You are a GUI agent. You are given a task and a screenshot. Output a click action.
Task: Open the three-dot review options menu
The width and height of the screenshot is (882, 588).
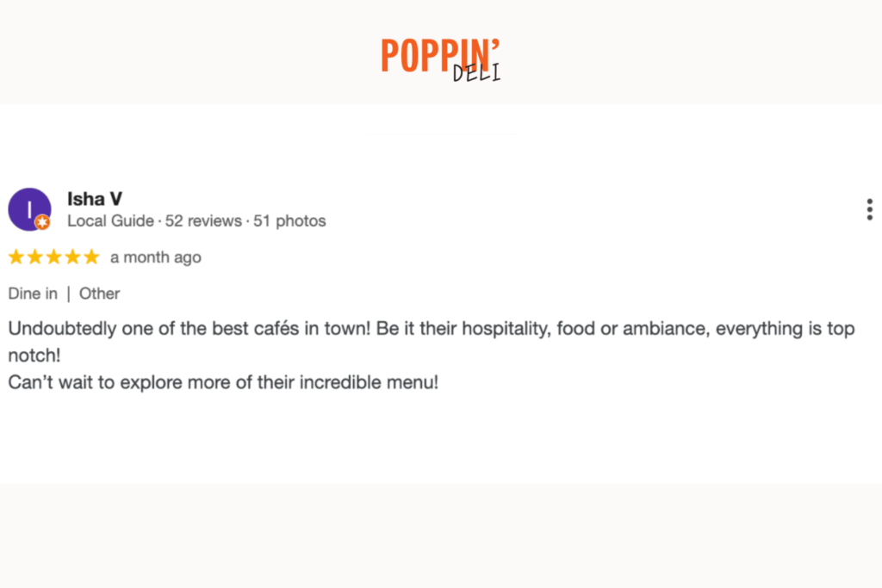(870, 209)
